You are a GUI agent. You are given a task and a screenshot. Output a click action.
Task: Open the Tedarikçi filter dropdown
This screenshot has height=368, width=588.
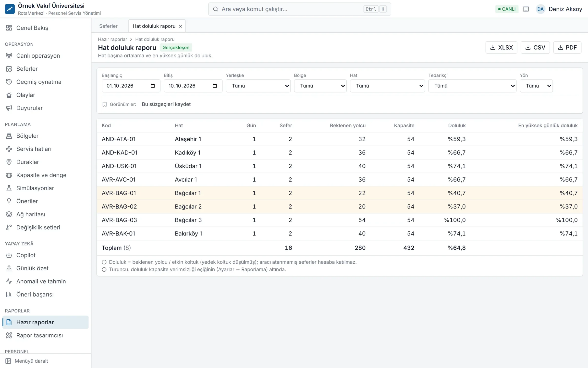click(472, 86)
